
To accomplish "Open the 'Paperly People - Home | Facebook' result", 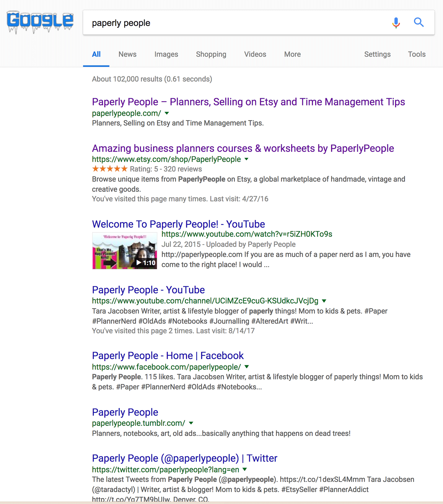I will 168,356.
